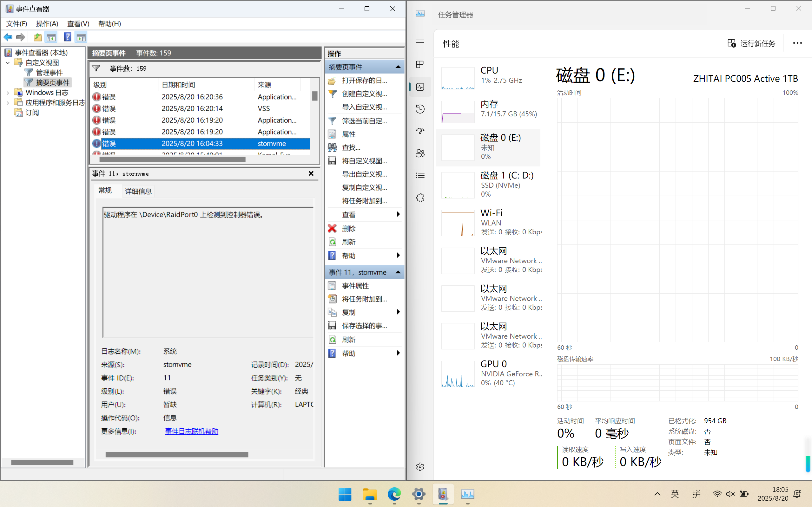Open Task Manager settings gear

tap(420, 467)
